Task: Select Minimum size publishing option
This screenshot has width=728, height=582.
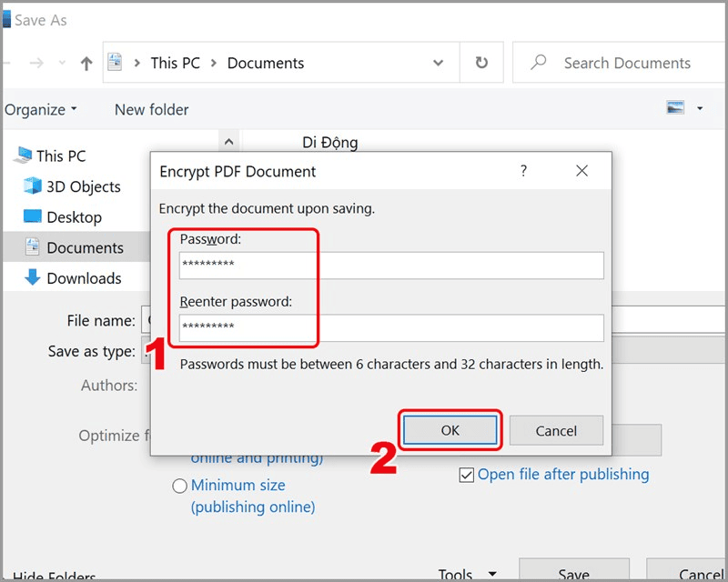Action: [x=180, y=487]
